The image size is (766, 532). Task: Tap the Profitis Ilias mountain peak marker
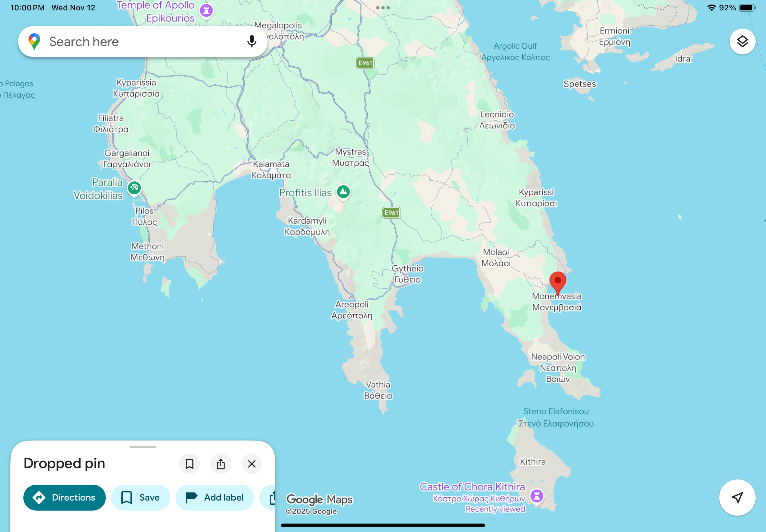(x=343, y=192)
